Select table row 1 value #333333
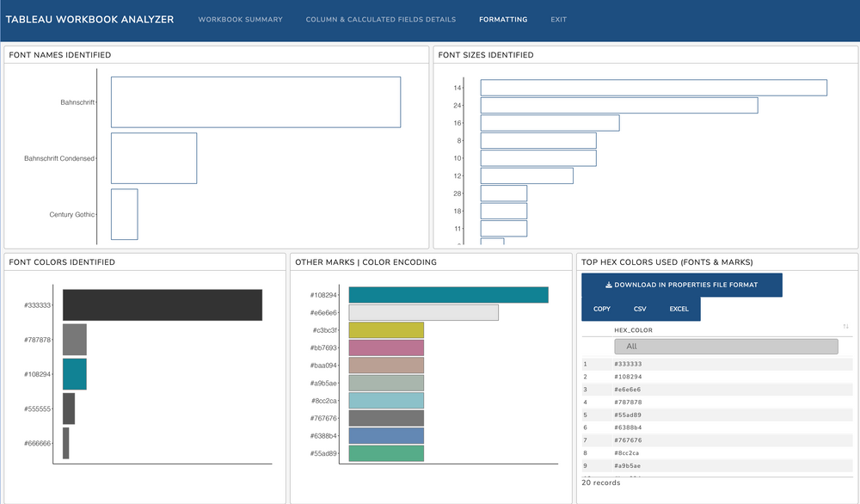 628,364
